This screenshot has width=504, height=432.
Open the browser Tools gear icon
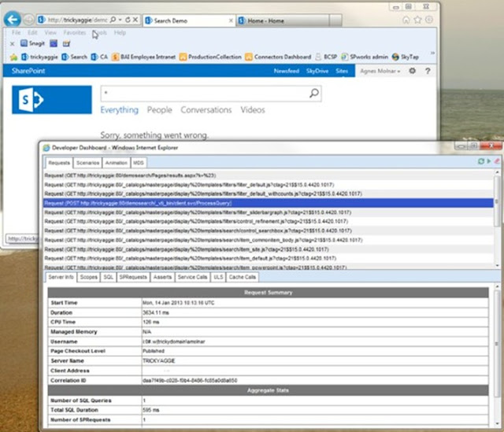(429, 20)
